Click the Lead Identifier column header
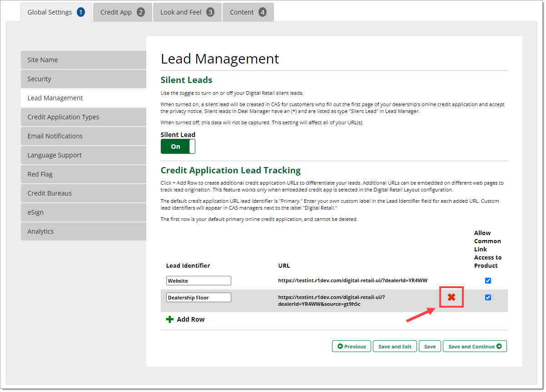The width and height of the screenshot is (546, 392). point(188,266)
